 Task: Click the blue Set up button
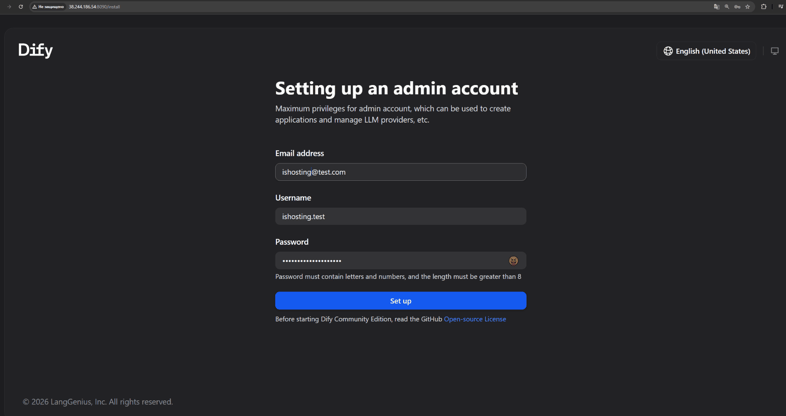pyautogui.click(x=401, y=301)
